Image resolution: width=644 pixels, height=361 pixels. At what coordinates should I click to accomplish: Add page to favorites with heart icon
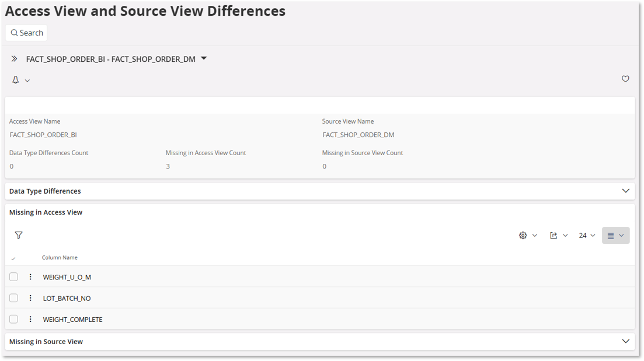pyautogui.click(x=625, y=79)
